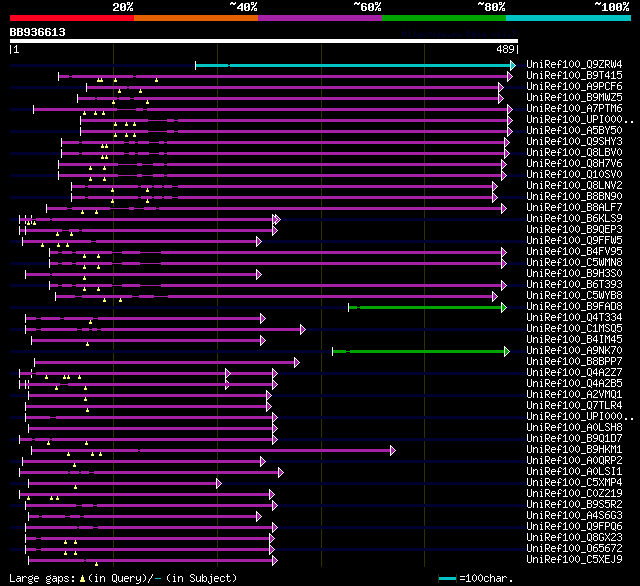Click the green alignment bar for B9FAD8
This screenshot has width=640, height=586.
click(x=427, y=307)
